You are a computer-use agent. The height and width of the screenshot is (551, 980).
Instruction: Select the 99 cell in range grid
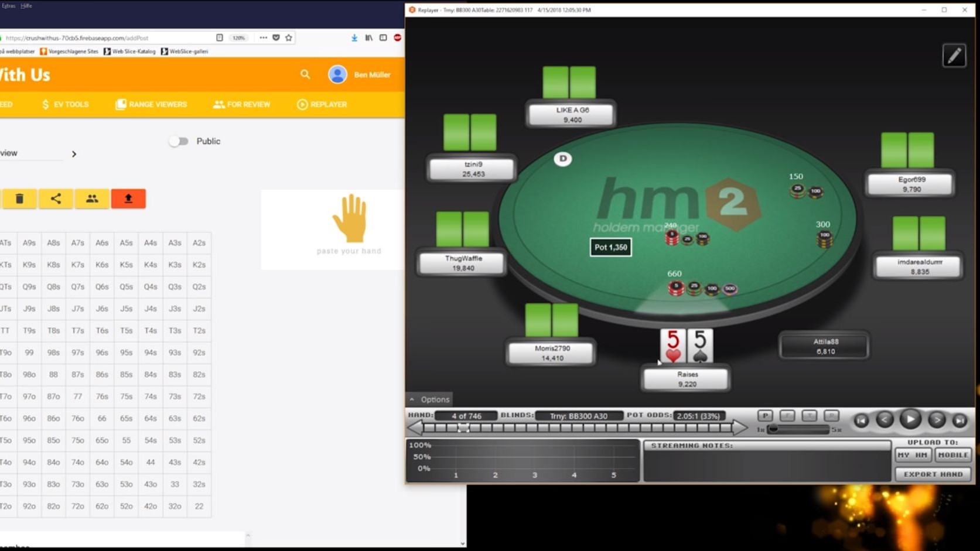click(29, 352)
